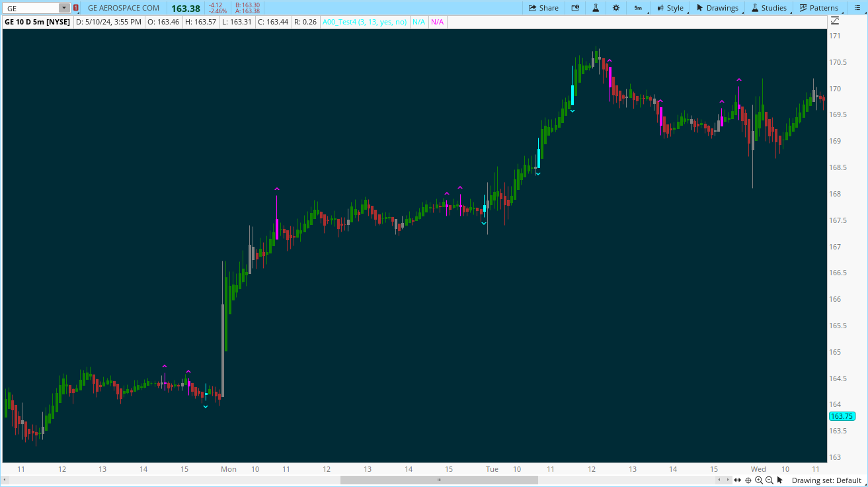Open the Drawing set: Default dropdown

(826, 480)
